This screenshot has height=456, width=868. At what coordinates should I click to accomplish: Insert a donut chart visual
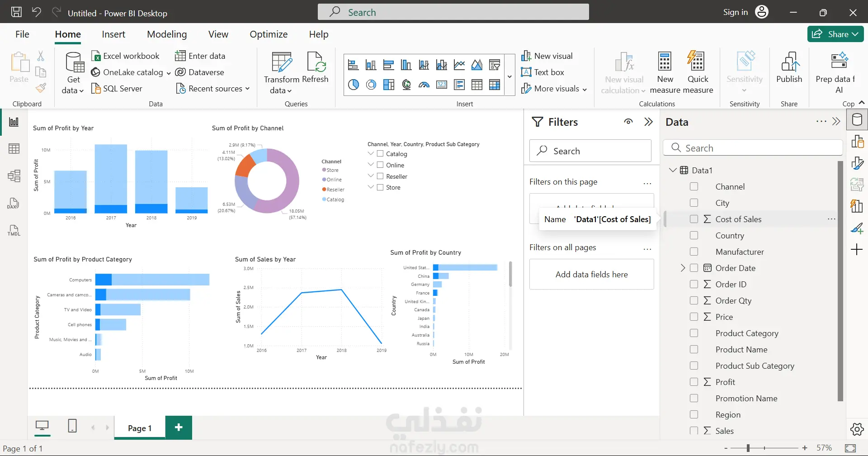[371, 85]
